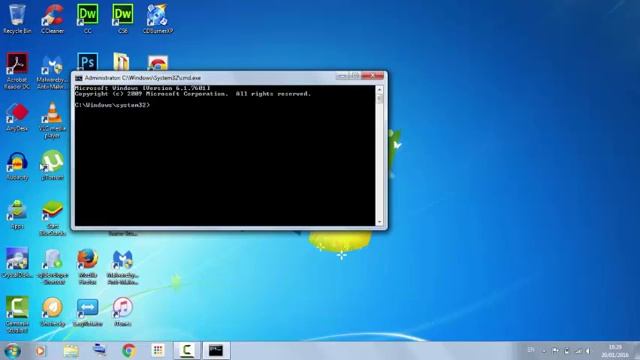Open Google Chrome from the taskbar
This screenshot has width=640, height=360.
(129, 351)
